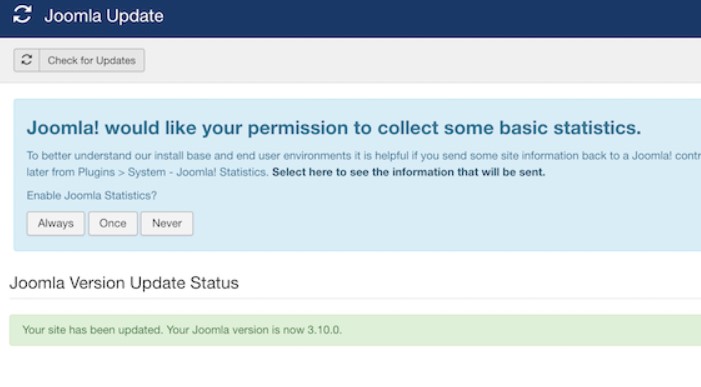This screenshot has width=701, height=387.
Task: Click the 'Joomla Version Update Status' heading
Action: click(x=124, y=283)
